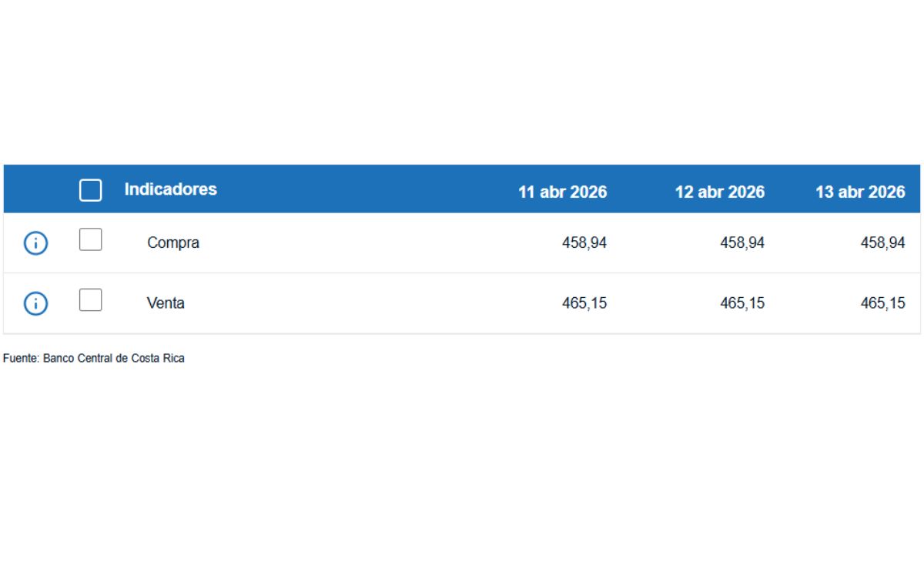The image size is (924, 575).
Task: Click the Compra value 458,94 for 11 abr
Action: (x=584, y=242)
